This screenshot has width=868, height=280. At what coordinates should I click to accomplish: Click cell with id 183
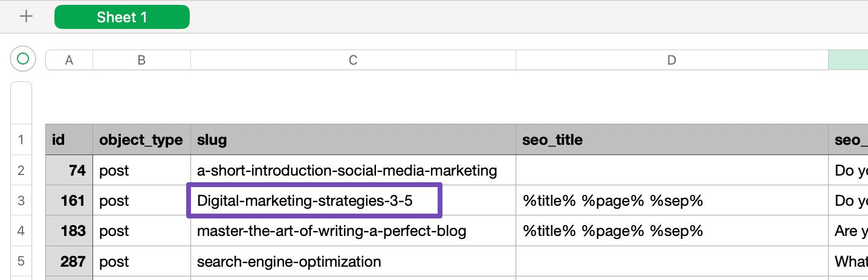[x=69, y=231]
